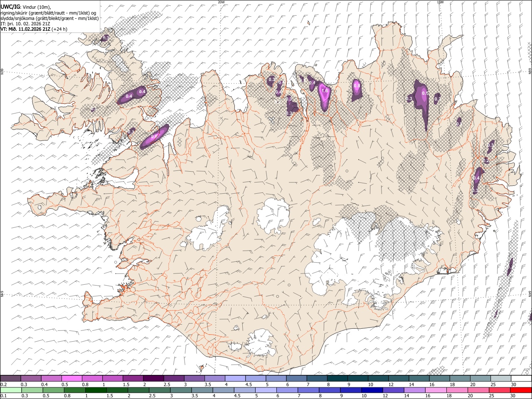Image resolution: width=532 pixels, height=399 pixels.
Task: Pick lower legend swatch between 18 and 20
Action: point(457,390)
